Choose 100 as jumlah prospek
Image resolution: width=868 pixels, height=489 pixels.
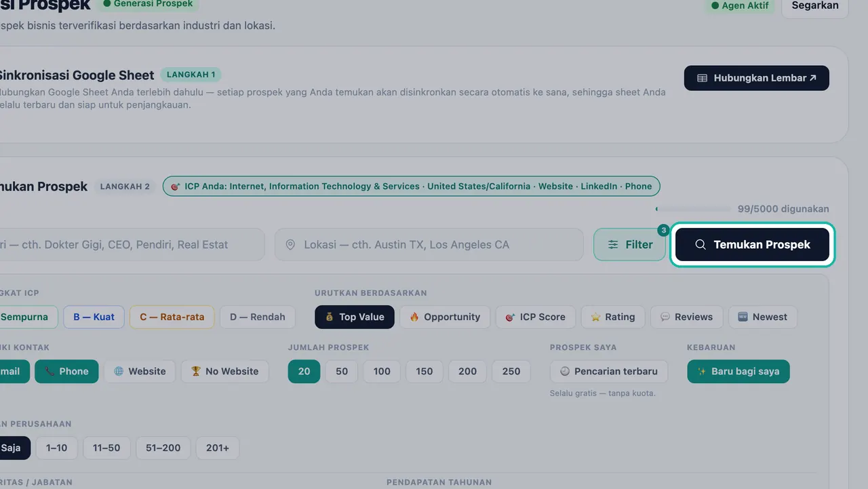click(x=382, y=371)
